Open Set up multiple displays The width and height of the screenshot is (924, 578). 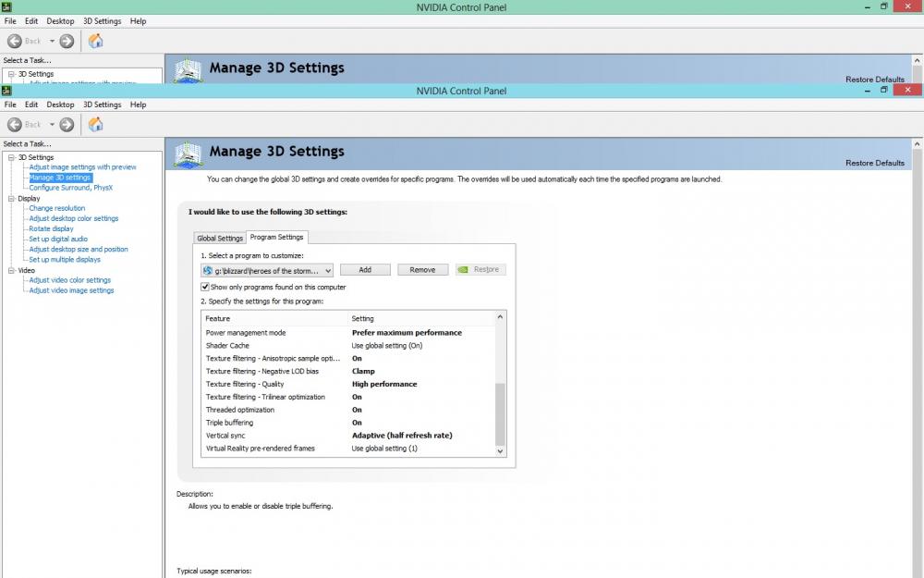[x=65, y=260]
